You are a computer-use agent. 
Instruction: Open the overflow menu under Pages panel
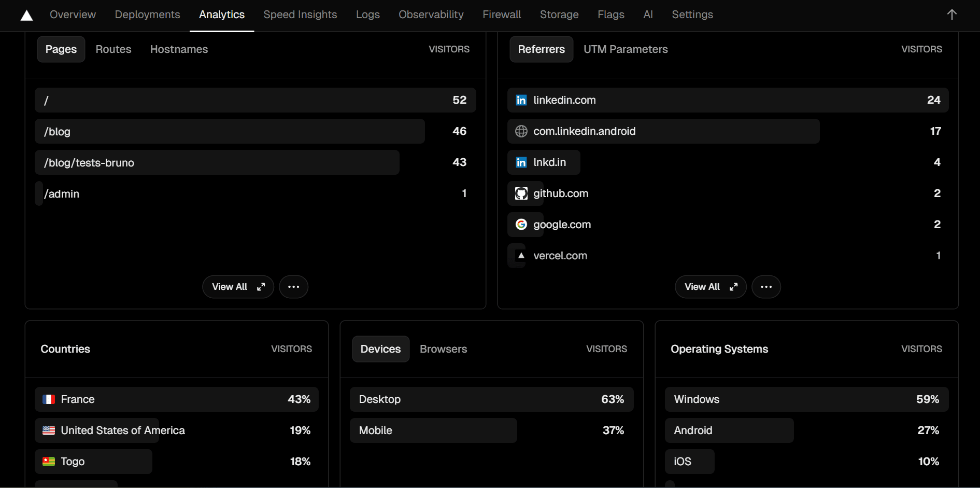point(293,286)
